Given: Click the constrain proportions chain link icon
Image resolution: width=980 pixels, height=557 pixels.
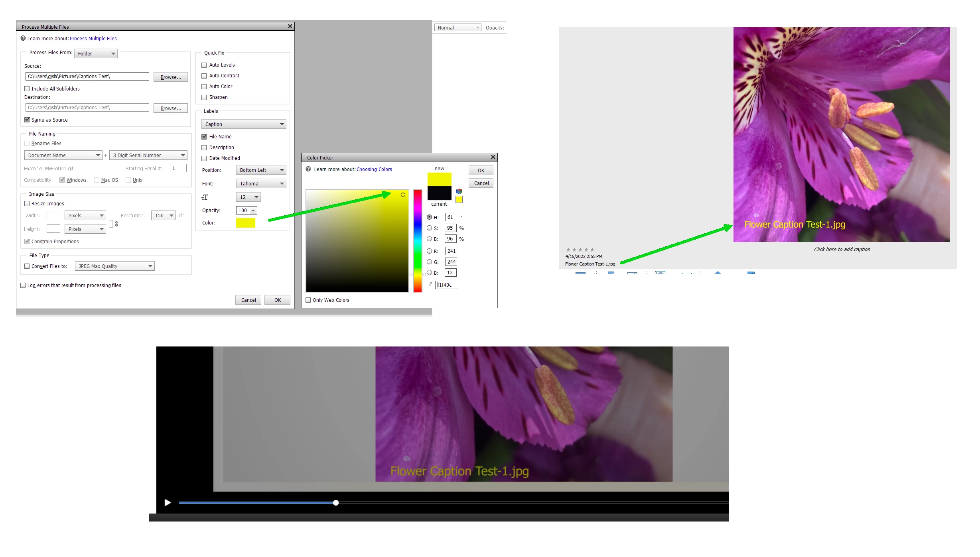Looking at the screenshot, I should (116, 224).
